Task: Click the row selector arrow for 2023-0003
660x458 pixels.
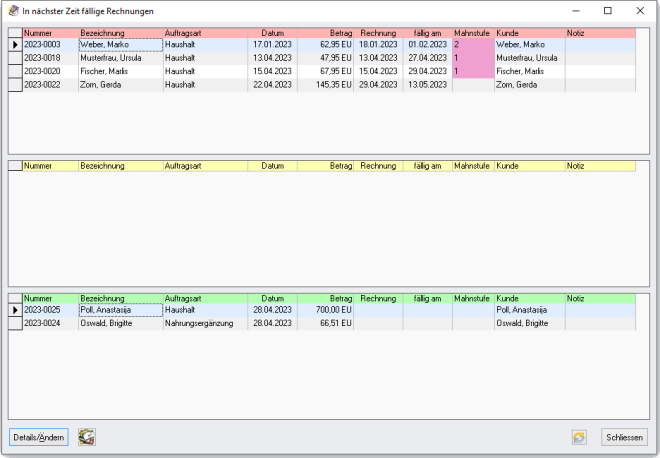Action: coord(15,45)
